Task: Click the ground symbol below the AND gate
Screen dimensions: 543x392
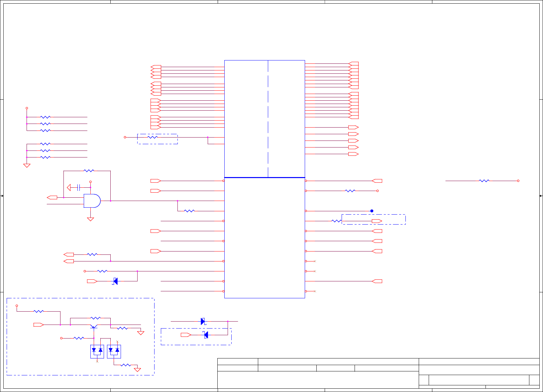Action: click(90, 219)
